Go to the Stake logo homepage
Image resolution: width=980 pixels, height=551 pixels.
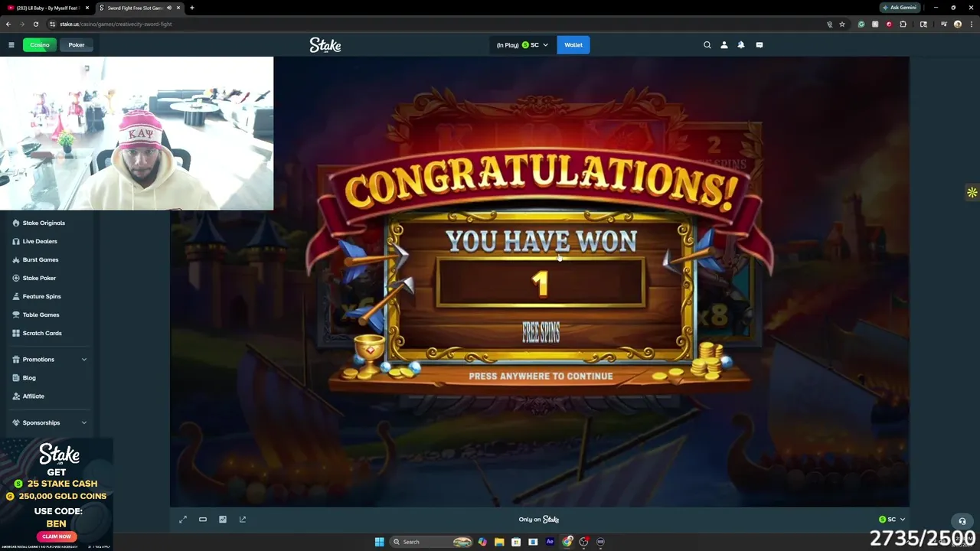tap(325, 45)
